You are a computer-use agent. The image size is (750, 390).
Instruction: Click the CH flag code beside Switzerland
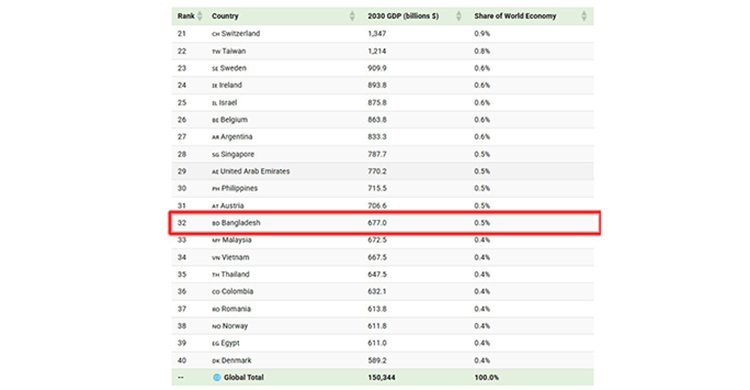tap(216, 34)
